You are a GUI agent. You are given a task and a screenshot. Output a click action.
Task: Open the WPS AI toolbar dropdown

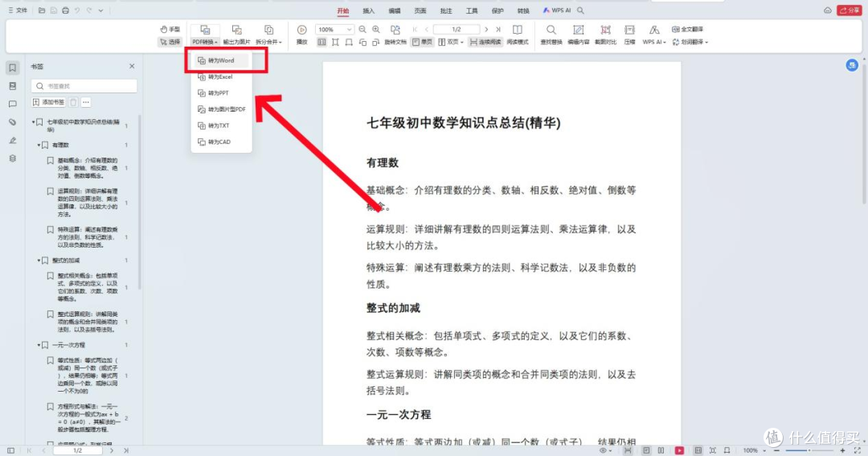(654, 35)
